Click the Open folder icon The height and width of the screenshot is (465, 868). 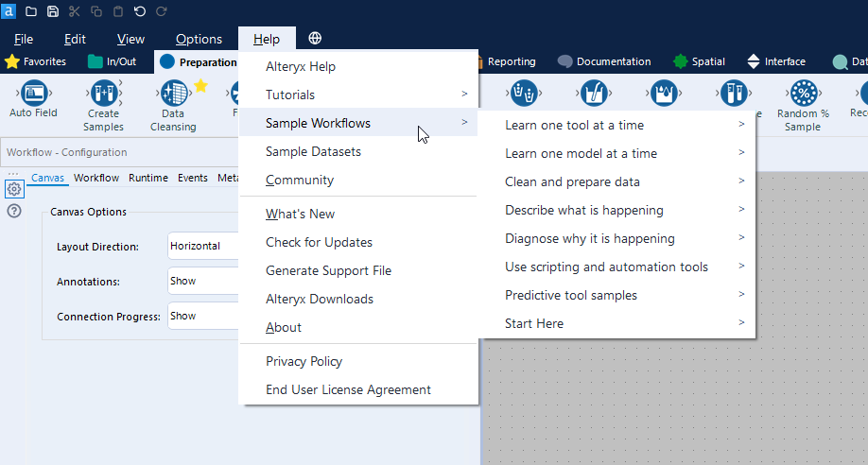point(31,11)
